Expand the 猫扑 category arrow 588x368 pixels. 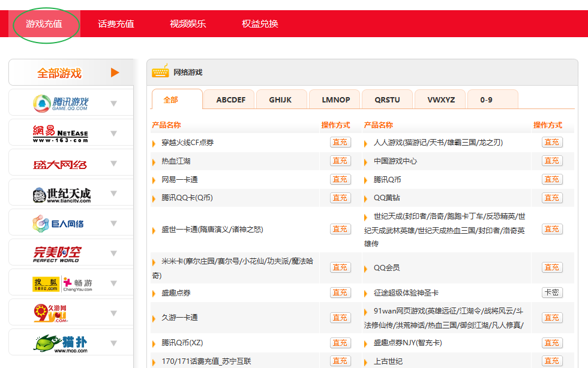pos(114,343)
